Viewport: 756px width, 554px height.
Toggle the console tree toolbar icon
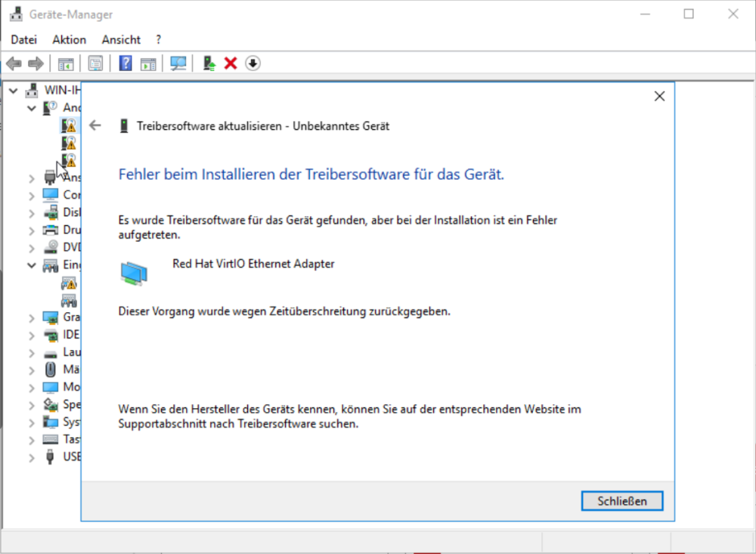pos(66,63)
